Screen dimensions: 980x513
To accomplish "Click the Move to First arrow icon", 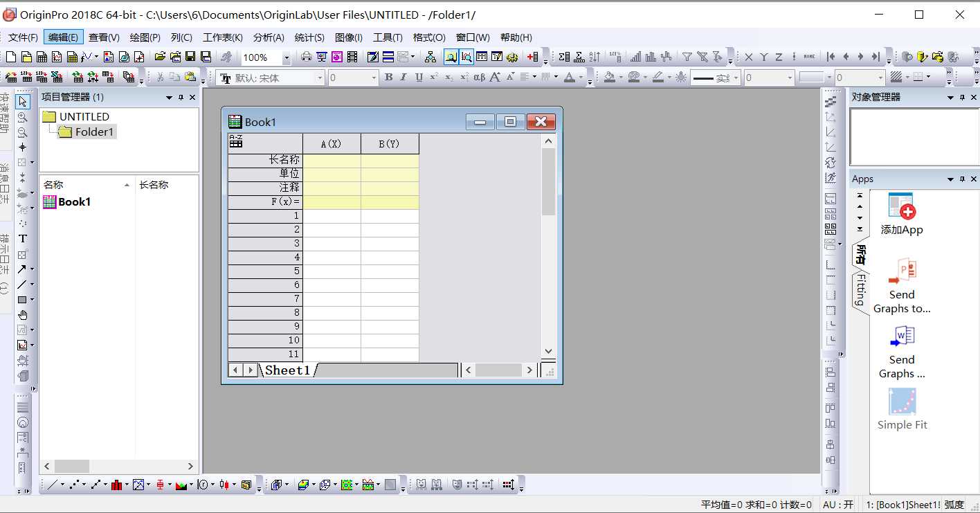I will click(831, 57).
